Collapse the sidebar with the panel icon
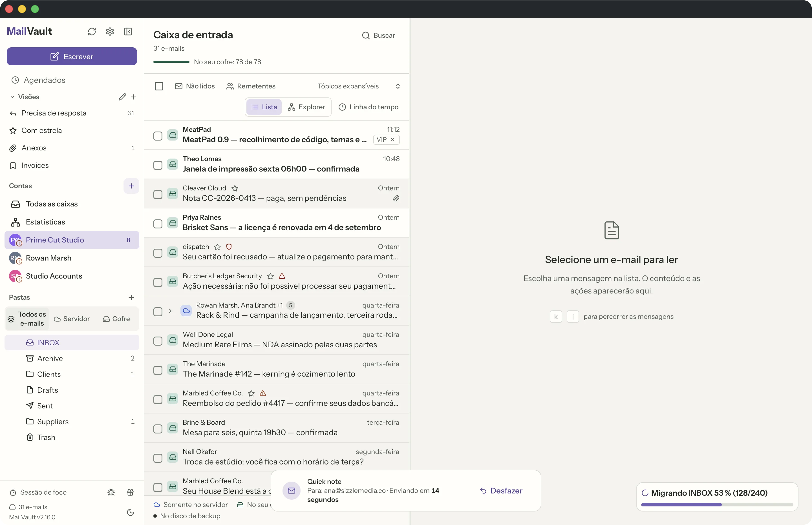This screenshot has height=525, width=812. click(x=128, y=31)
